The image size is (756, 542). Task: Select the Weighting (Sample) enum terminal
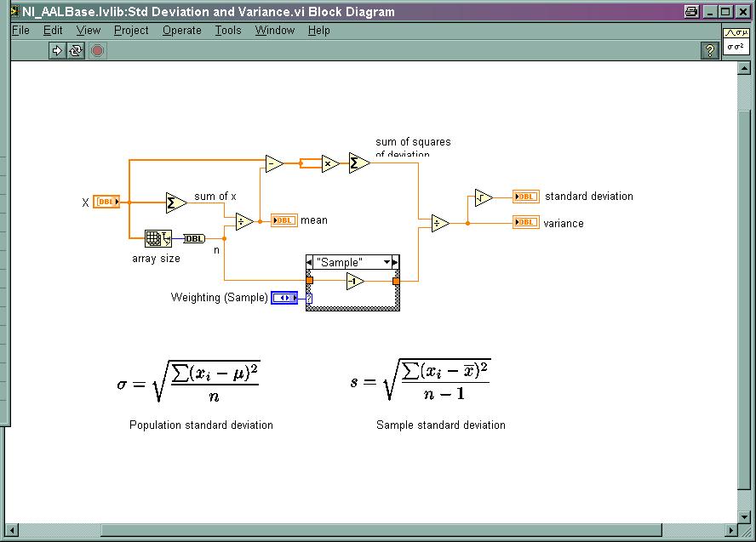tap(284, 298)
